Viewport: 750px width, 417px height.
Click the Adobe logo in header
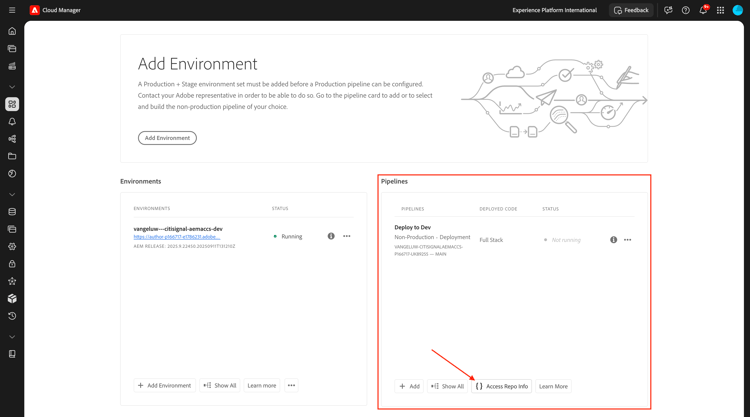click(34, 10)
